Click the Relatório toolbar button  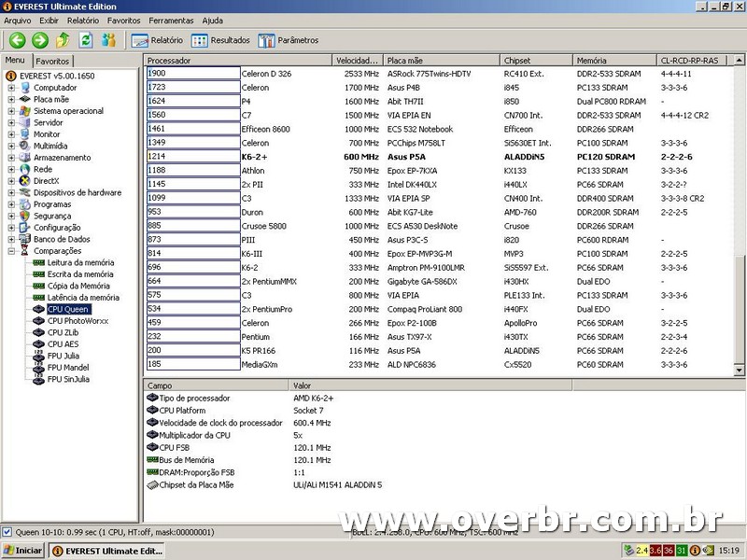tap(157, 40)
